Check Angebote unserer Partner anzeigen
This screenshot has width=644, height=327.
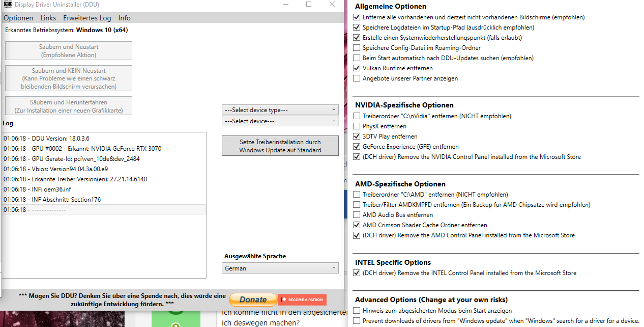357,78
